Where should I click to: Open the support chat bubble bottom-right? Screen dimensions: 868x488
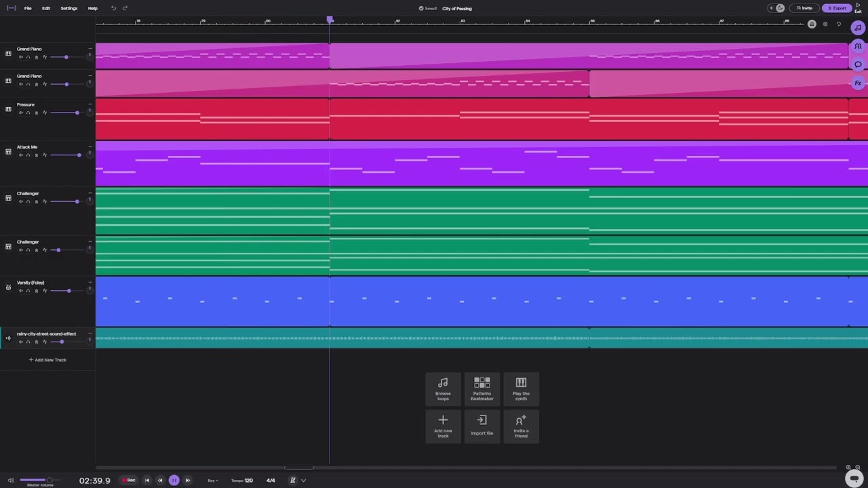click(x=854, y=478)
